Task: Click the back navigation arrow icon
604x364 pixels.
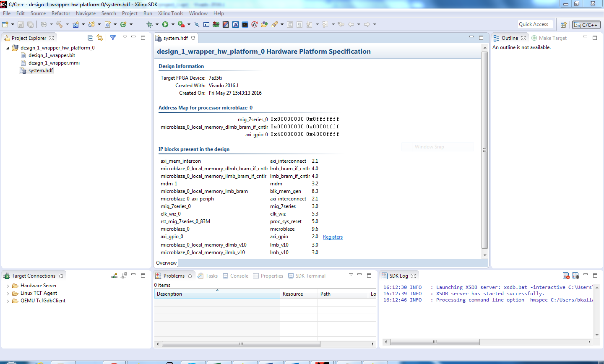Action: point(351,24)
